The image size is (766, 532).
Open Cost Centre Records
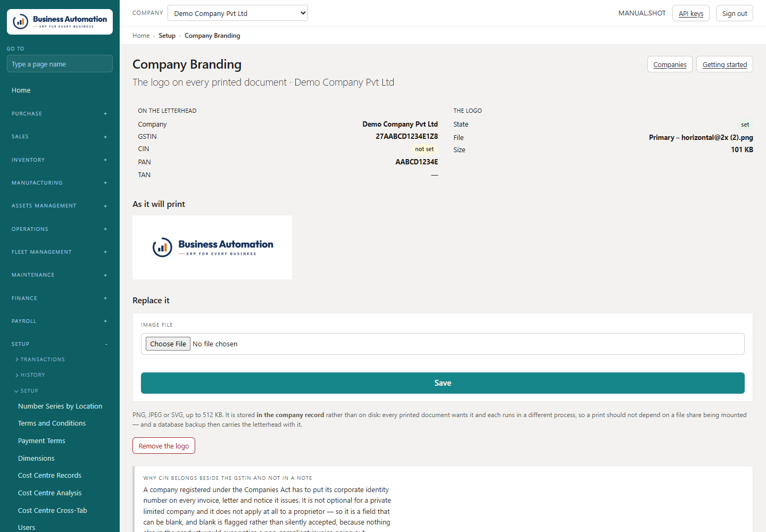(49, 476)
